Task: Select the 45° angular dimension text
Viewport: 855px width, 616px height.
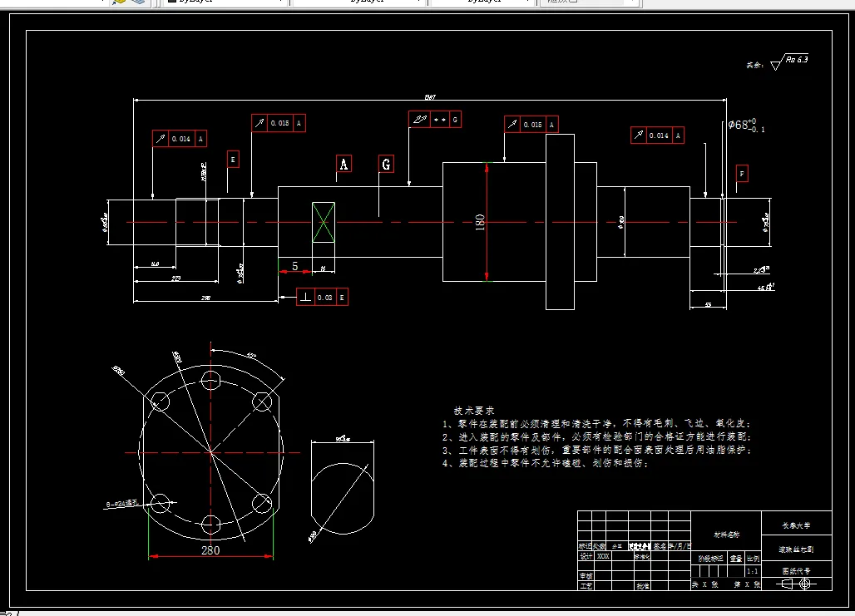Action: click(x=250, y=356)
